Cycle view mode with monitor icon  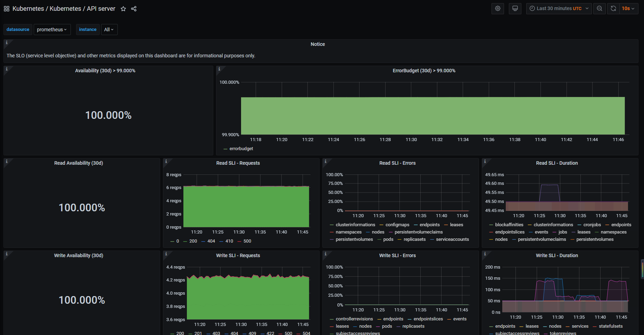pyautogui.click(x=515, y=9)
